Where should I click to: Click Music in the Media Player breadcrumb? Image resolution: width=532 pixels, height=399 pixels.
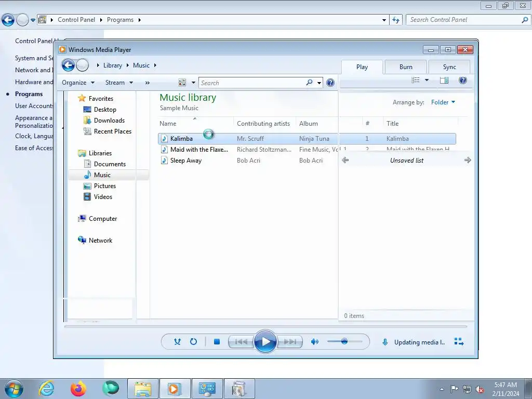tap(141, 65)
